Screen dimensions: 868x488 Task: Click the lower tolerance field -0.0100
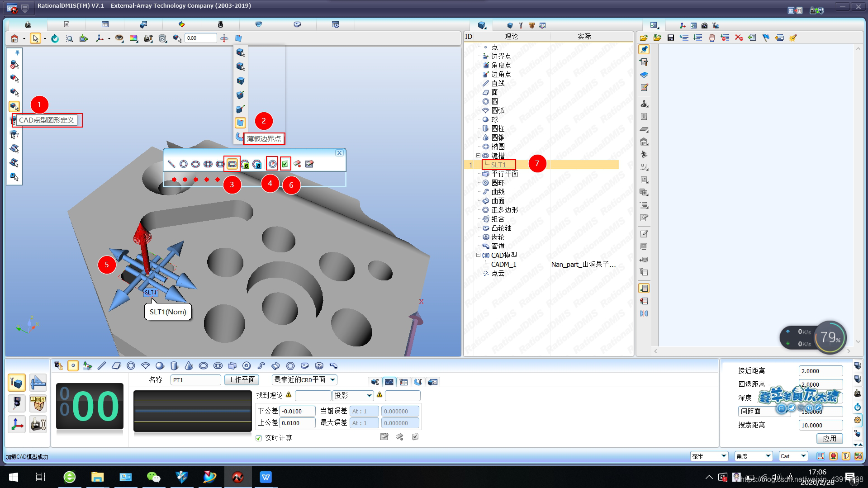tap(297, 411)
